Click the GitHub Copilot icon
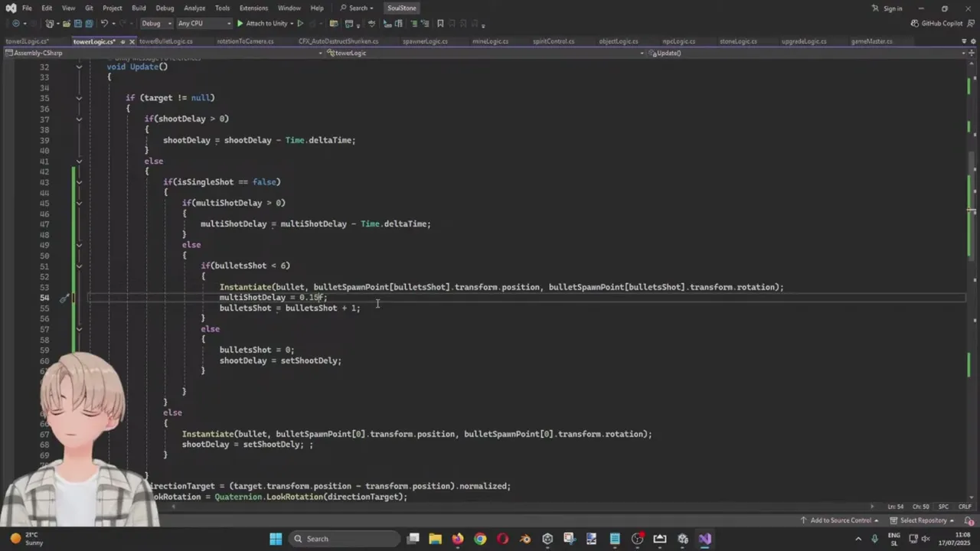Viewport: 980px width, 551px height. [916, 24]
